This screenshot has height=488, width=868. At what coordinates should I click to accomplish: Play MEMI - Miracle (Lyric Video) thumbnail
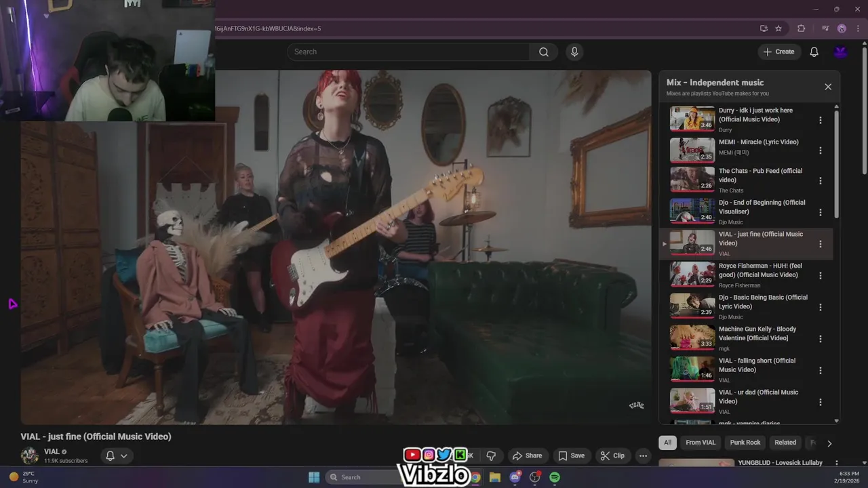click(692, 150)
